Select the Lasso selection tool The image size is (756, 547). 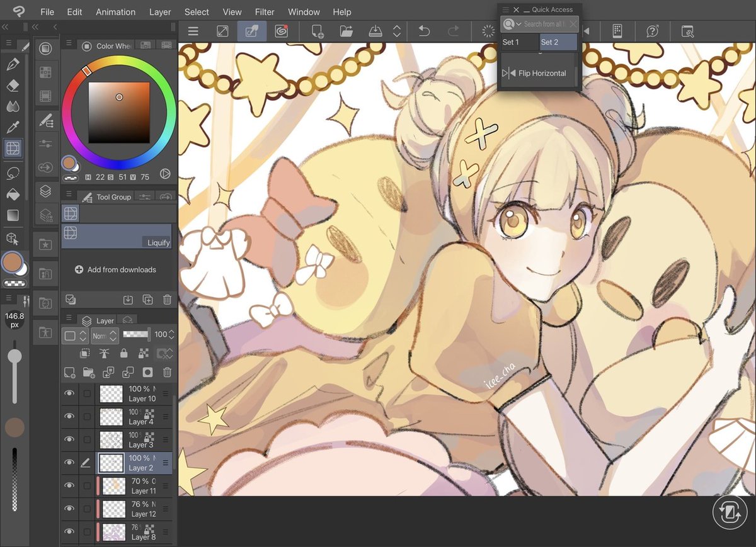click(x=13, y=173)
